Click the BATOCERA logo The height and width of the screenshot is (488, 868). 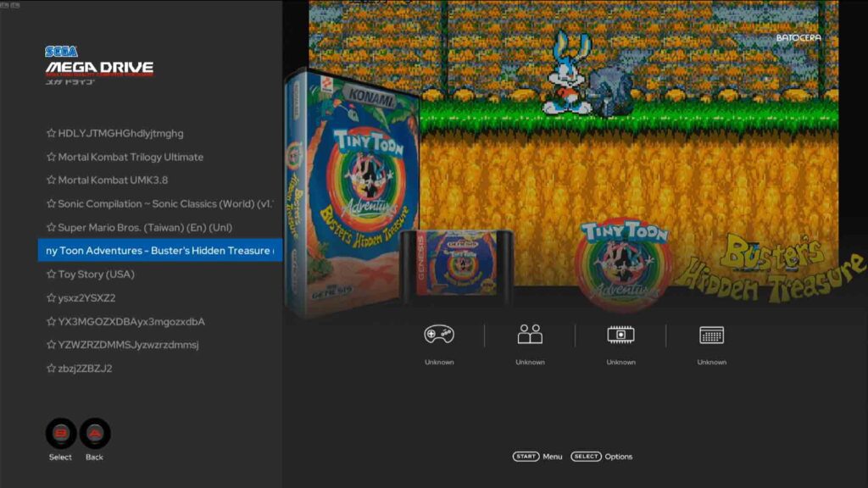(798, 37)
